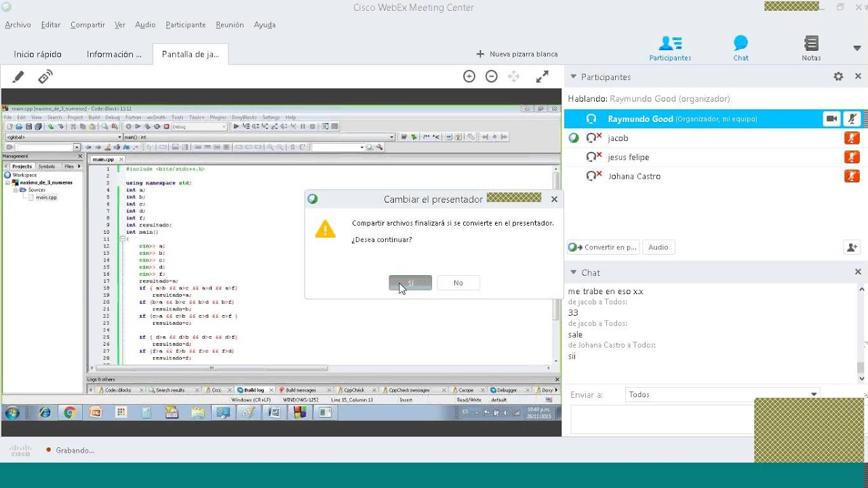Screen dimensions: 868x488
Task: Close the Cambiar el presentador dialog
Action: pyautogui.click(x=554, y=199)
